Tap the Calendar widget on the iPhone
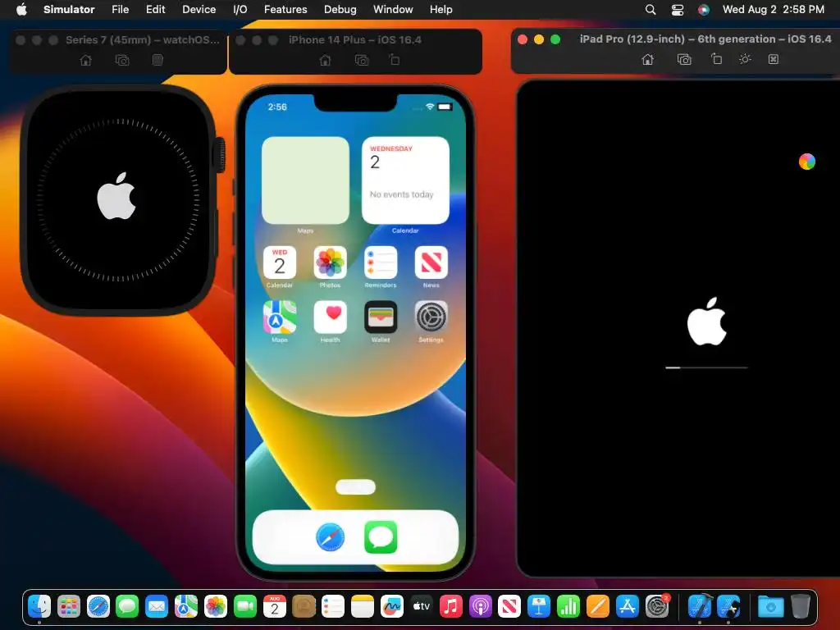 pyautogui.click(x=405, y=180)
